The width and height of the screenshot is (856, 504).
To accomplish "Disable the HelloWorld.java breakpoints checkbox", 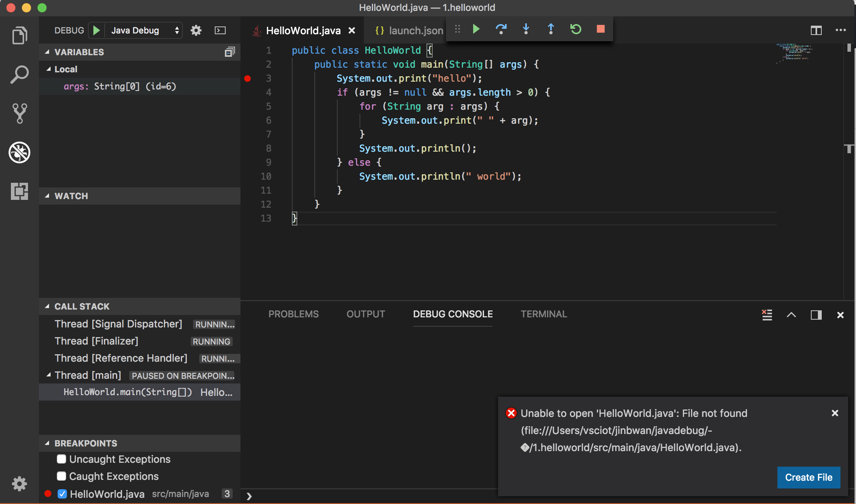I will pos(62,493).
